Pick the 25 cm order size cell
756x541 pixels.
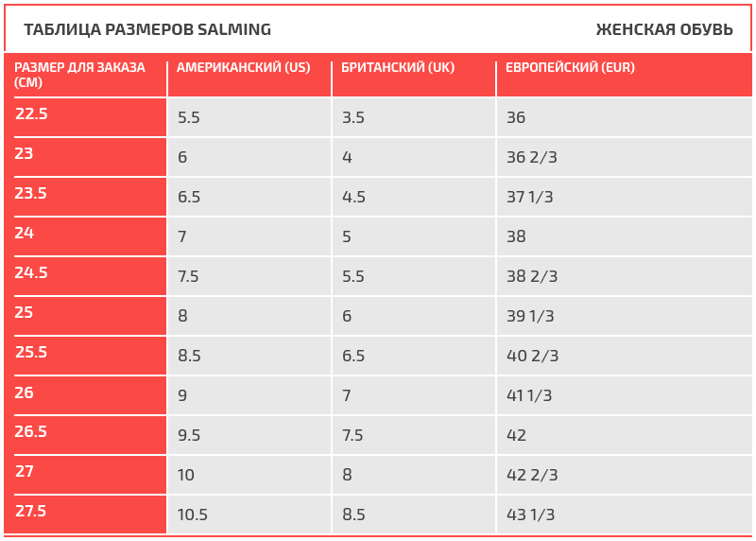click(24, 313)
